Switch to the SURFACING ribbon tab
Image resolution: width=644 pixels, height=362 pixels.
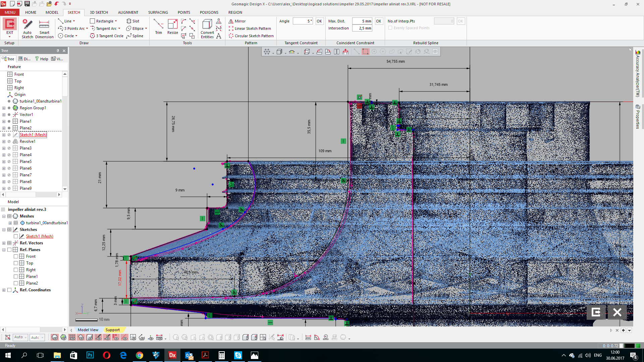[x=158, y=12]
